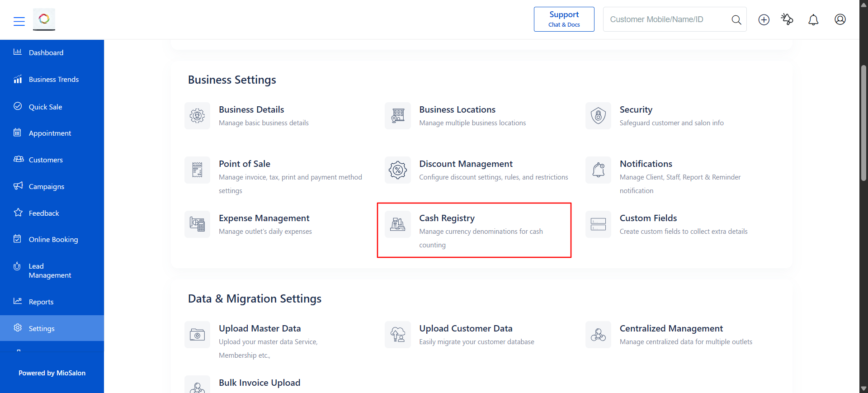868x393 pixels.
Task: Click 'Manage outlet's daily expenses' description
Action: (x=265, y=232)
